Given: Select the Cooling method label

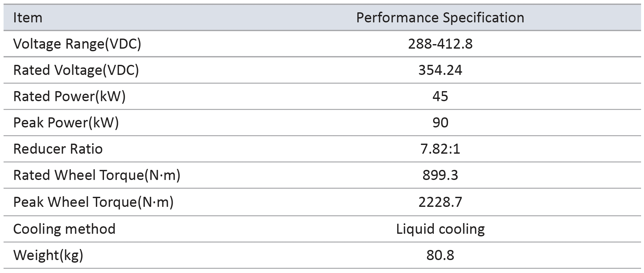Looking at the screenshot, I should click(64, 229).
